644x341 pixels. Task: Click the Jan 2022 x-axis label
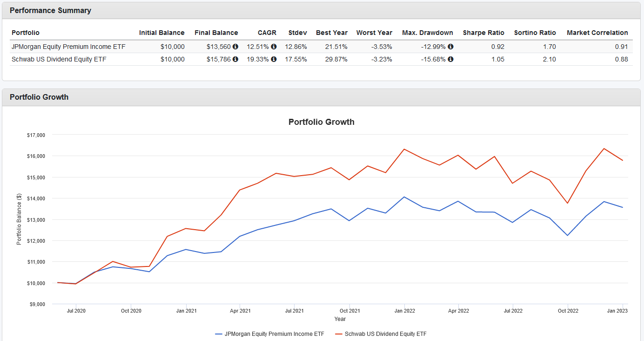[x=404, y=311]
